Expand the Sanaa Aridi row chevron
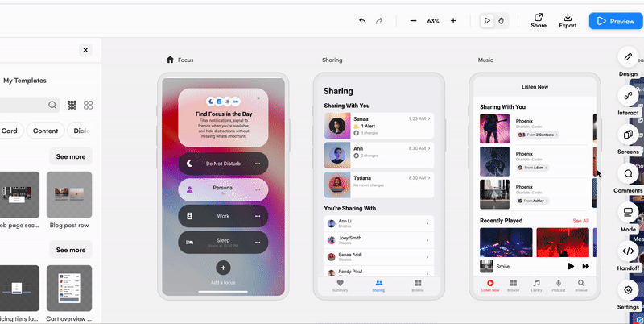 click(427, 257)
